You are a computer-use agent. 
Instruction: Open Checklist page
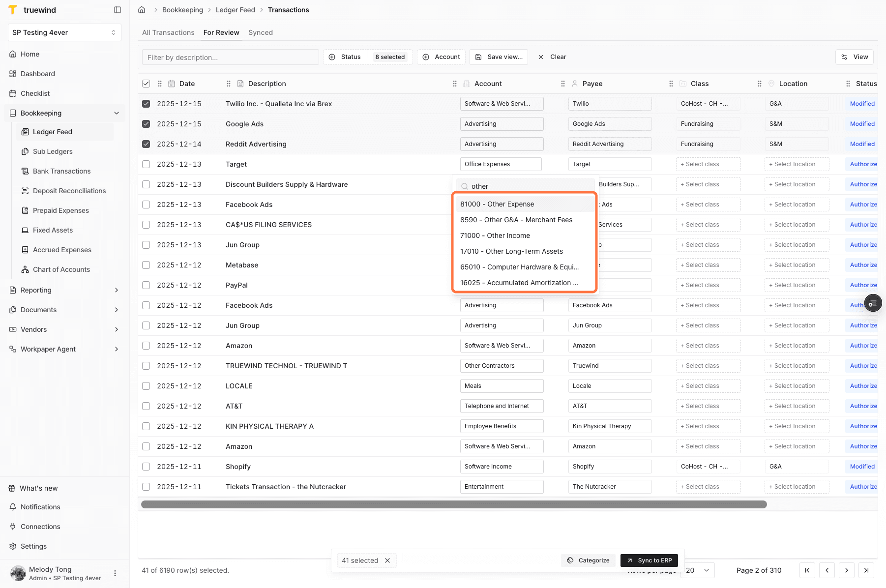35,93
